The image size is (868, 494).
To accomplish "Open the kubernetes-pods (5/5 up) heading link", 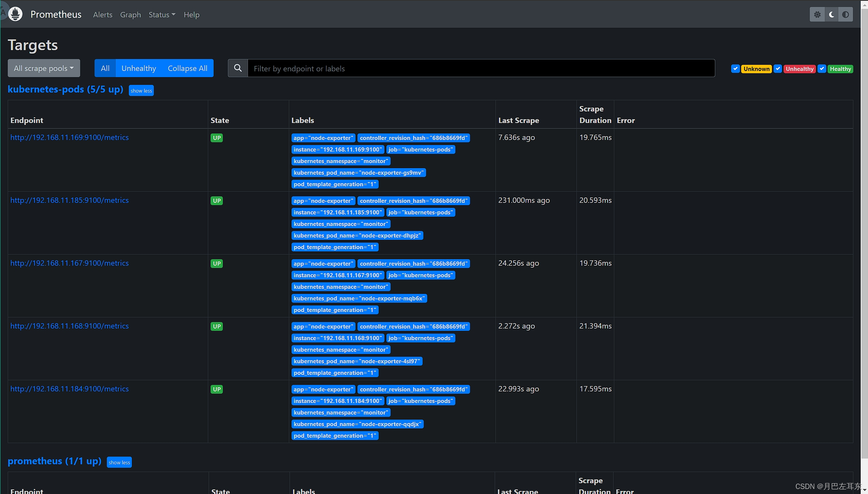I will pos(66,89).
